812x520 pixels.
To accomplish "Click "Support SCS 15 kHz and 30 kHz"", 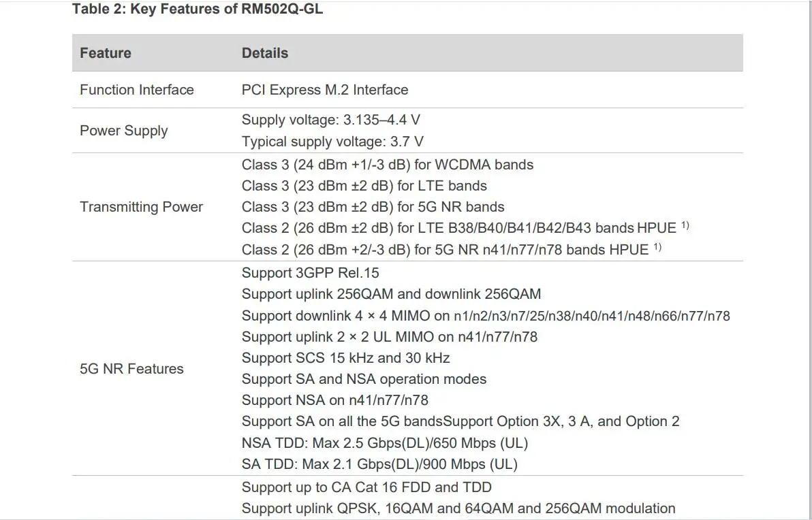I will click(345, 358).
